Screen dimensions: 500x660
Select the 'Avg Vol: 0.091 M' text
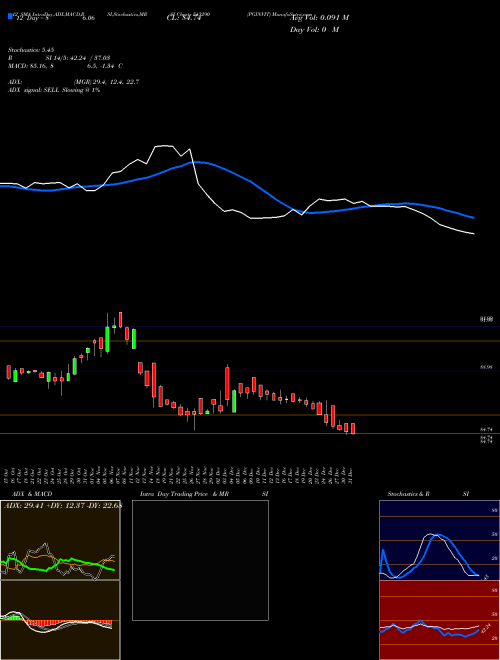[x=320, y=18]
